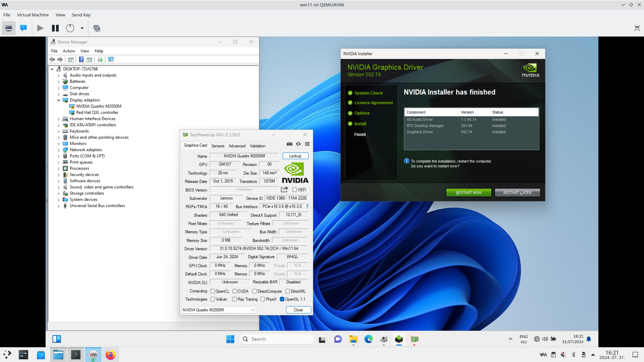
Task: Click GPU-Z Lookup button
Action: pos(295,156)
